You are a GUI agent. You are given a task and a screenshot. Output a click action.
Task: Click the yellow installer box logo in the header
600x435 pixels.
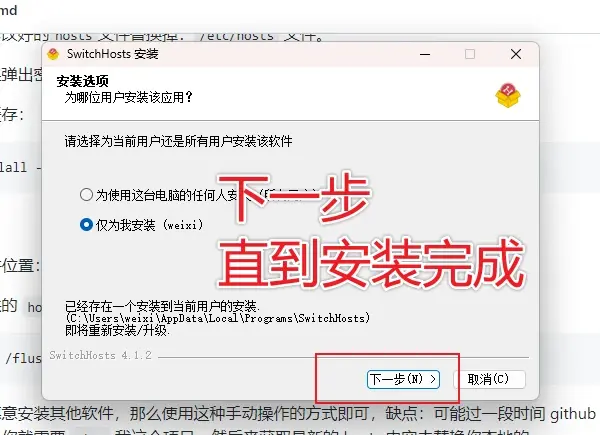508,95
